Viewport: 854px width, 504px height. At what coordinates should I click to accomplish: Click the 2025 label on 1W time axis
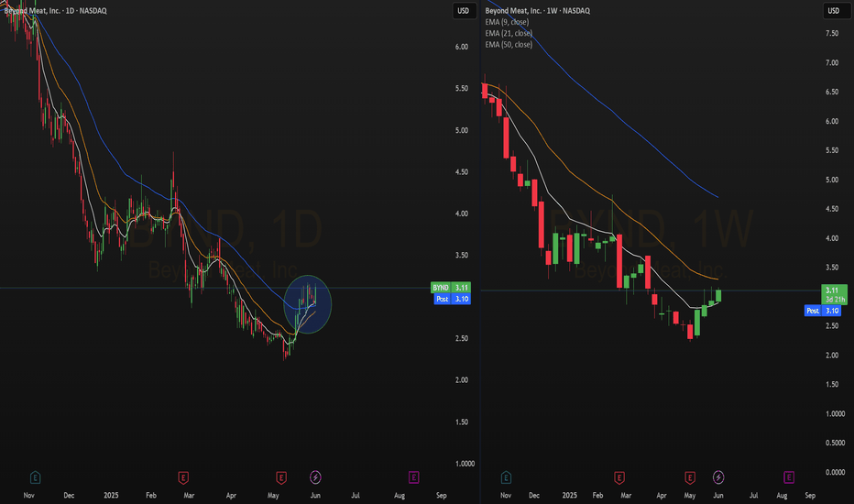(570, 495)
